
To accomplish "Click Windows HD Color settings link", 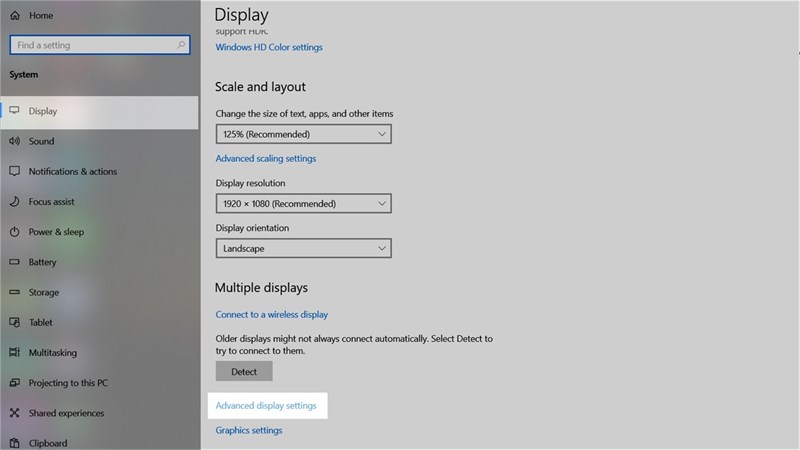I will coord(269,47).
